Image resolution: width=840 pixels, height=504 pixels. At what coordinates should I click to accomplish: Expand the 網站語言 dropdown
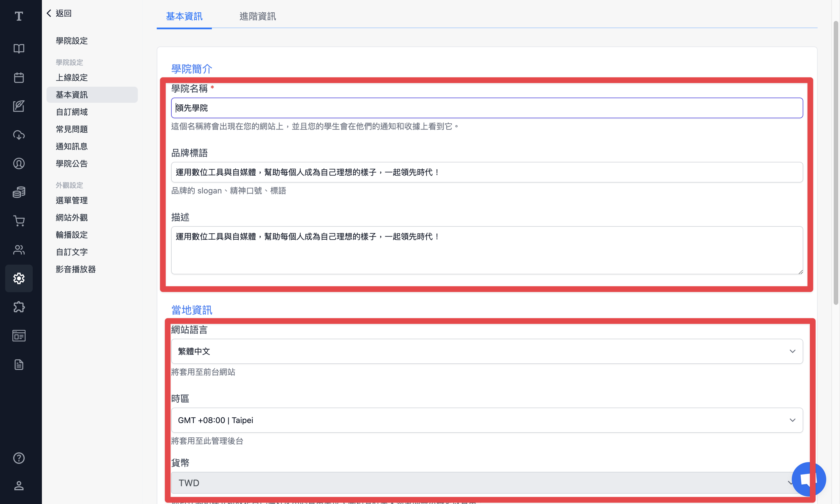(x=487, y=351)
